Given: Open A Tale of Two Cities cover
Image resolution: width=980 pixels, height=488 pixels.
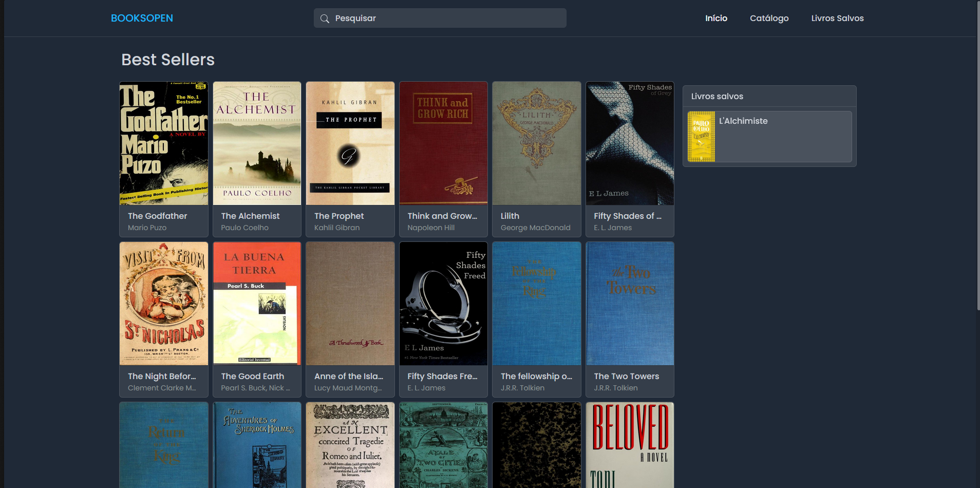Looking at the screenshot, I should click(x=443, y=445).
